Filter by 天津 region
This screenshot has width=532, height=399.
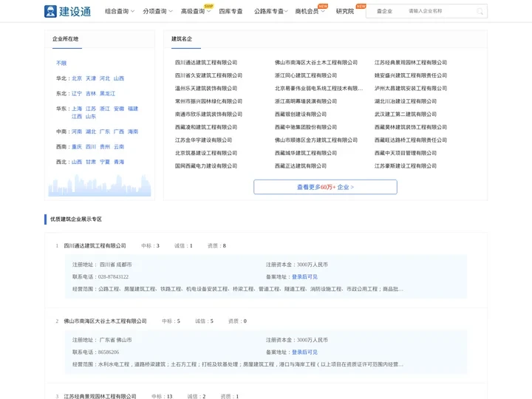[x=91, y=78]
